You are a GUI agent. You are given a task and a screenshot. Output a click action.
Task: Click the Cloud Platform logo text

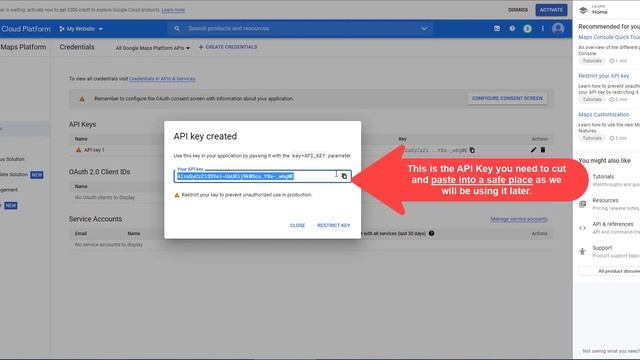coord(25,29)
